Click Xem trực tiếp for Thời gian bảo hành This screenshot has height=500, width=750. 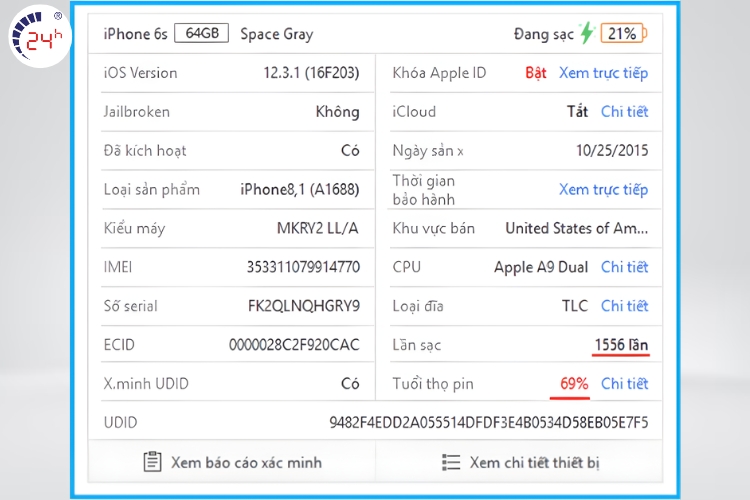coord(604,190)
